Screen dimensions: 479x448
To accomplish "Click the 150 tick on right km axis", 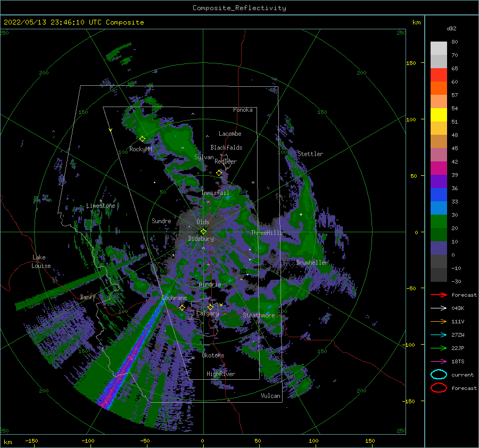I will pyautogui.click(x=411, y=63).
